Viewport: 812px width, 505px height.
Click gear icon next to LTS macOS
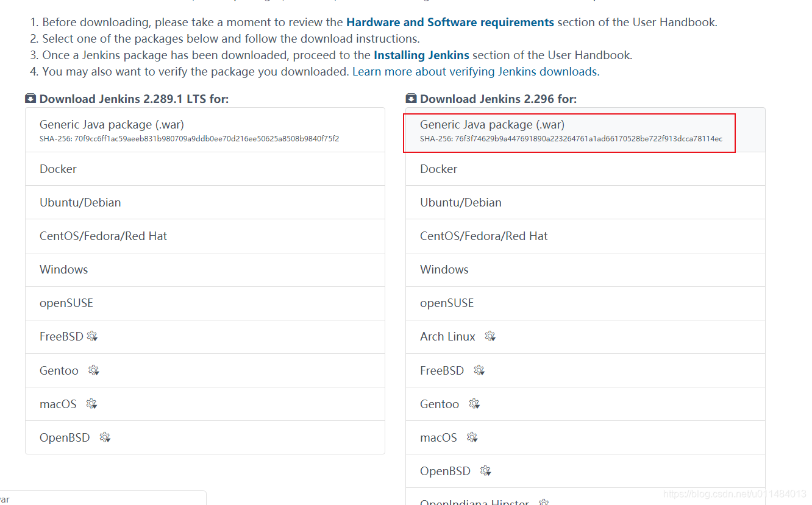[92, 404]
